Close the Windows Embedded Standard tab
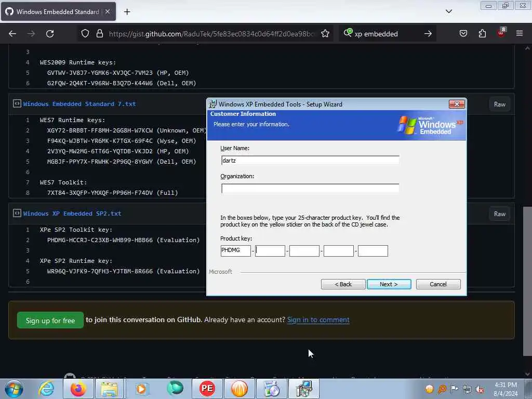 (x=107, y=11)
